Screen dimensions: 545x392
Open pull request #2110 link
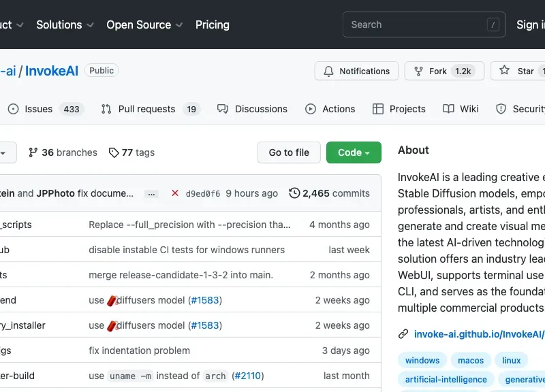pos(248,376)
